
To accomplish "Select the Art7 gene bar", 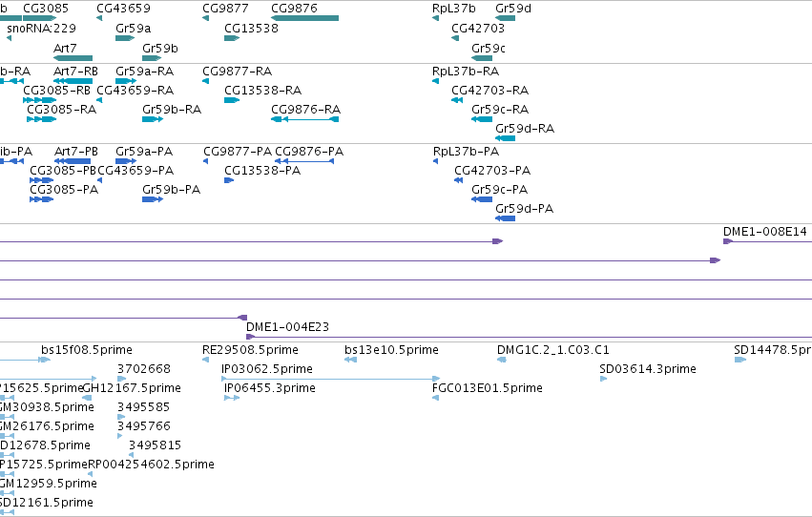I will coord(73,58).
